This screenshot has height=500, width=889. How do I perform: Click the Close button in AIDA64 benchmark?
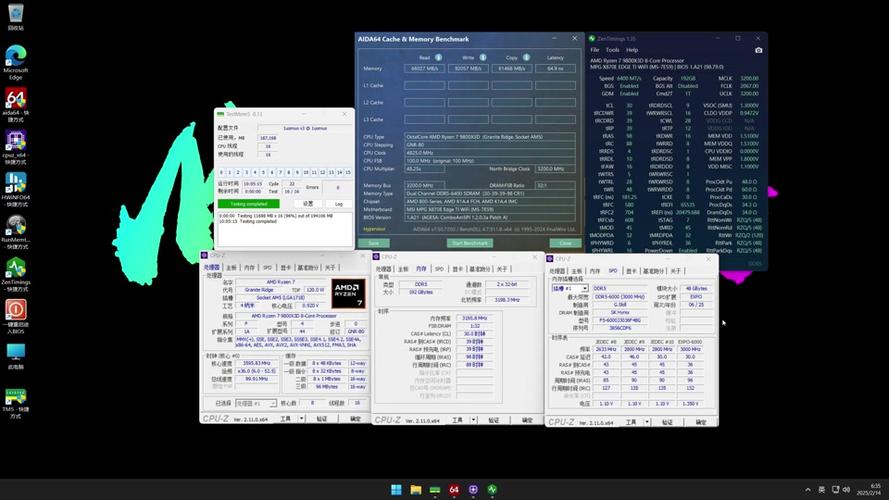(565, 243)
